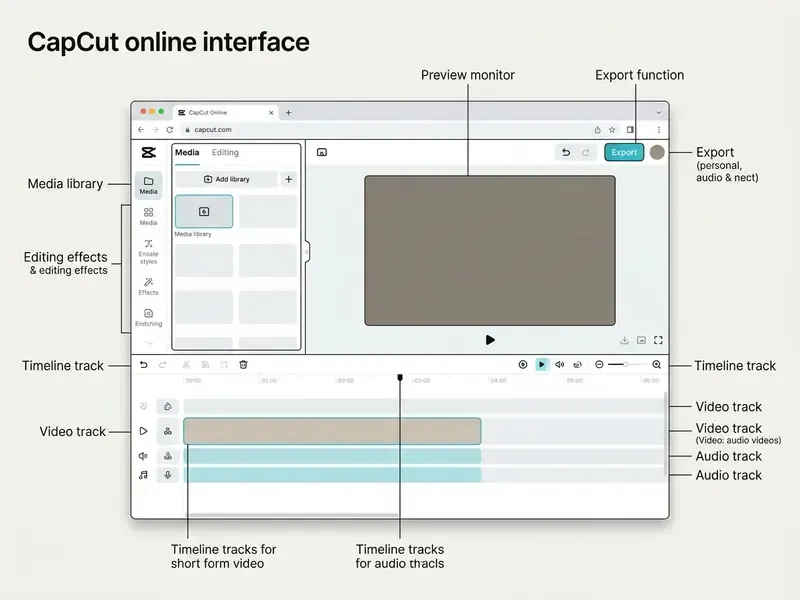Screen dimensions: 800x600
Task: Click the first audio track's square button beside the speaker
Action: 167,456
